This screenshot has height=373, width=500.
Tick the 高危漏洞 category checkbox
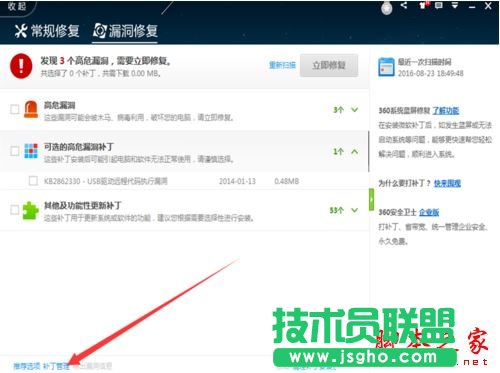[x=15, y=109]
